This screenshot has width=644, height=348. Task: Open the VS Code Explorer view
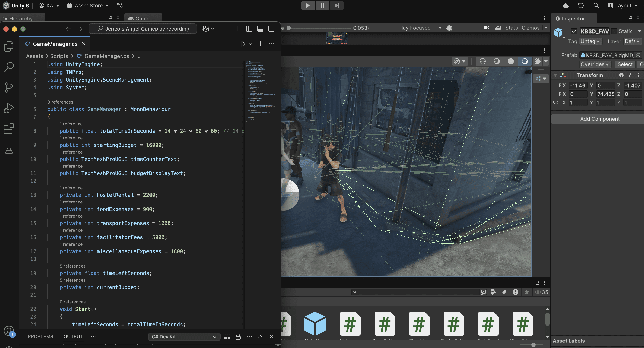tap(9, 47)
